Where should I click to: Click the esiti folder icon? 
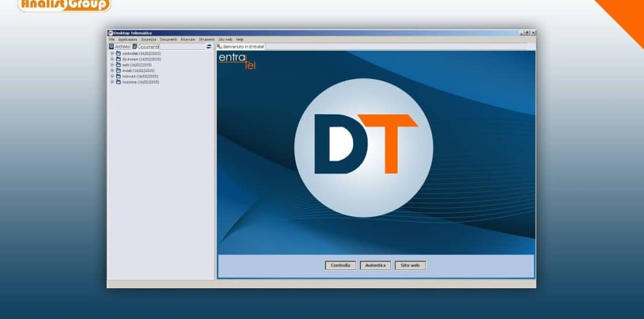(118, 65)
